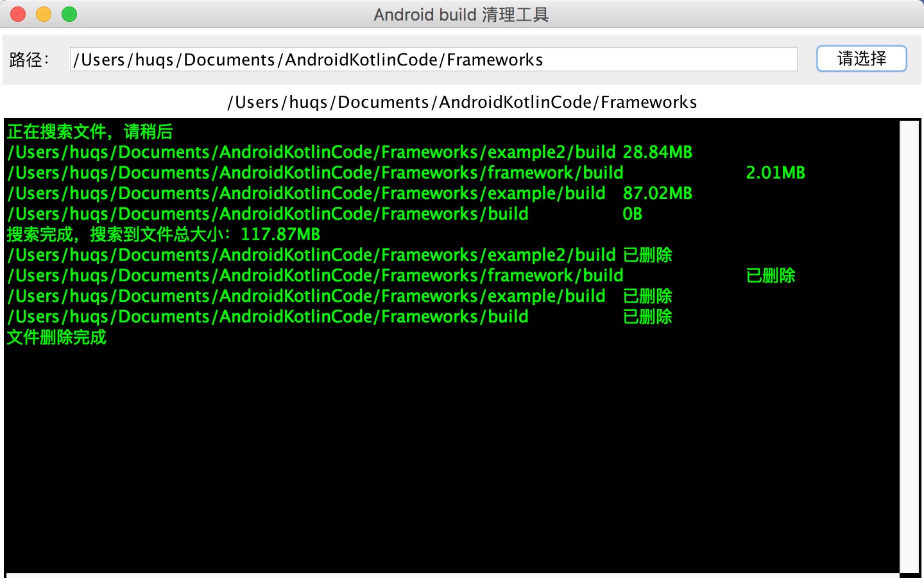Viewport: 924px width, 578px height.
Task: Click the 87.02MB size value
Action: click(658, 193)
